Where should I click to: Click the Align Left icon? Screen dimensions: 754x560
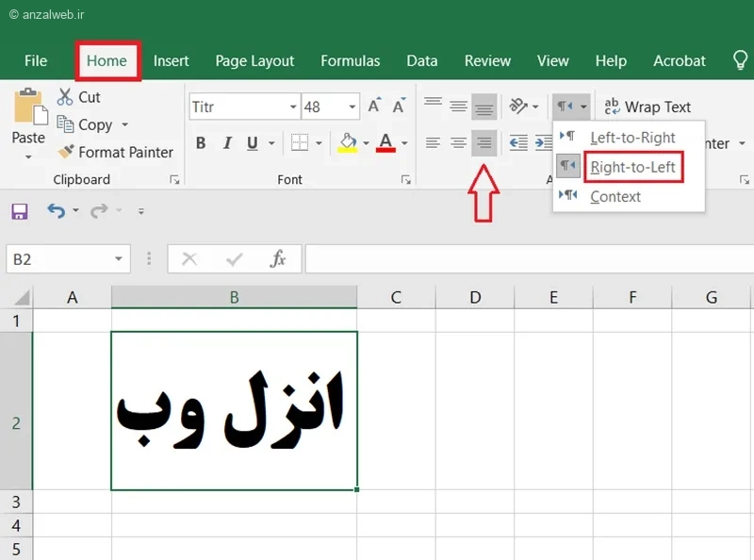click(433, 143)
